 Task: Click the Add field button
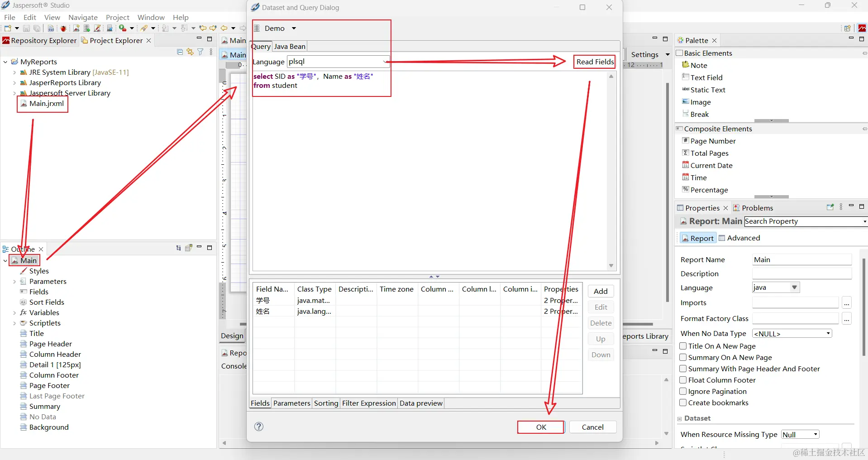[x=601, y=291]
